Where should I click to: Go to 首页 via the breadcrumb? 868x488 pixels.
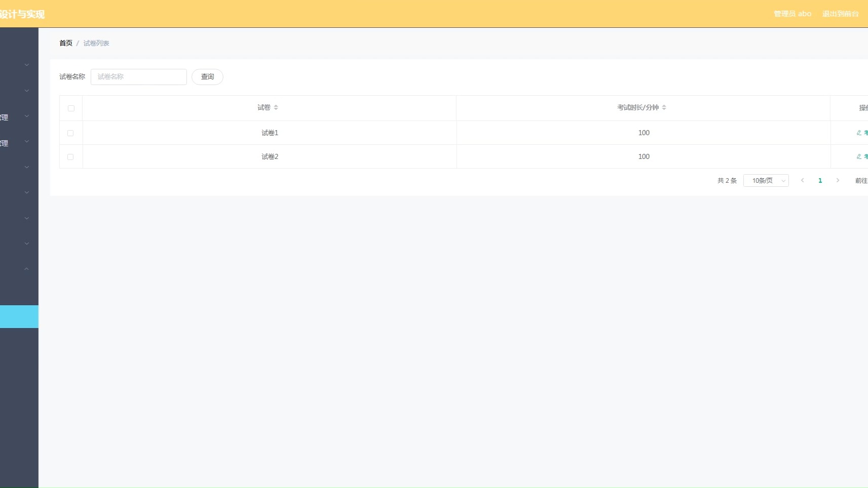click(66, 43)
